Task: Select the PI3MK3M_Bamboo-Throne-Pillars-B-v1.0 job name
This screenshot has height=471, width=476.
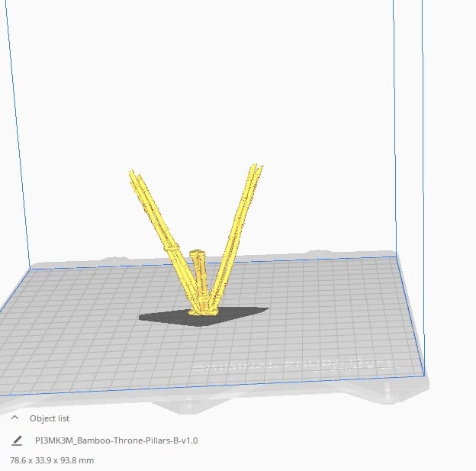Action: pyautogui.click(x=117, y=440)
